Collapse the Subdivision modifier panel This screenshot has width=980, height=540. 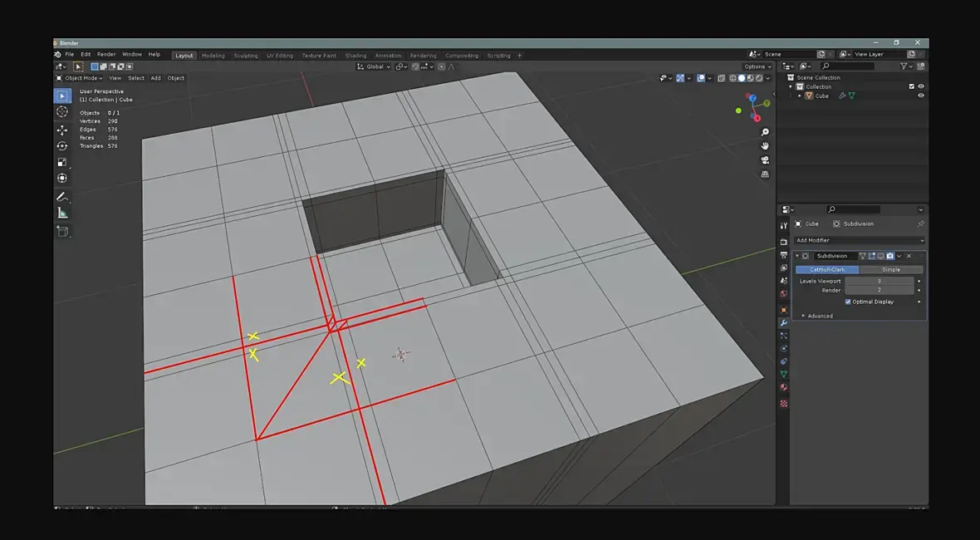coord(797,256)
